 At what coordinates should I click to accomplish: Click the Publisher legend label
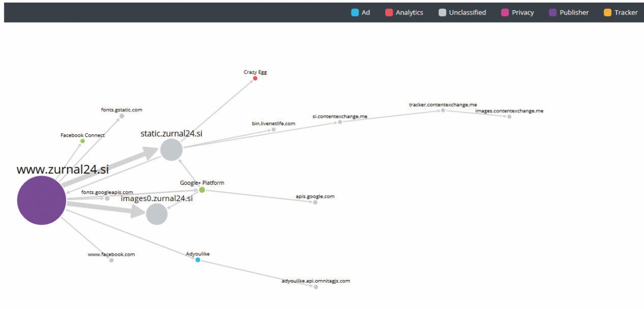coord(574,12)
